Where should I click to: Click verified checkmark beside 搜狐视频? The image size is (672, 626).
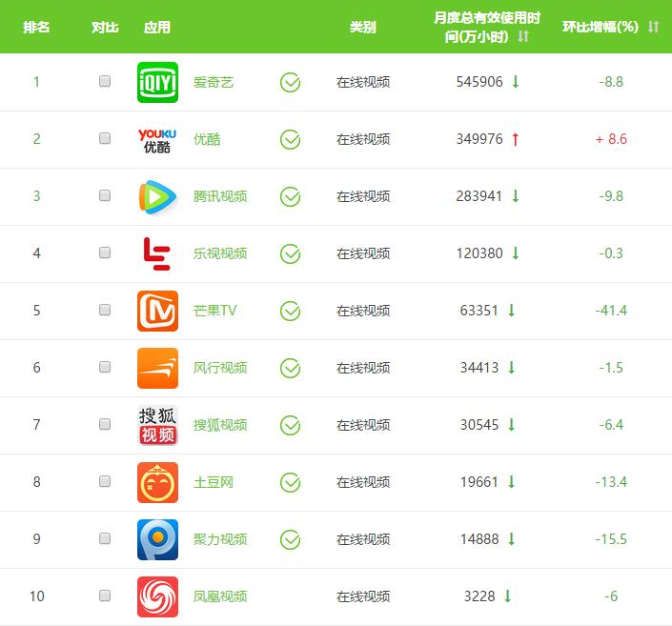click(290, 425)
